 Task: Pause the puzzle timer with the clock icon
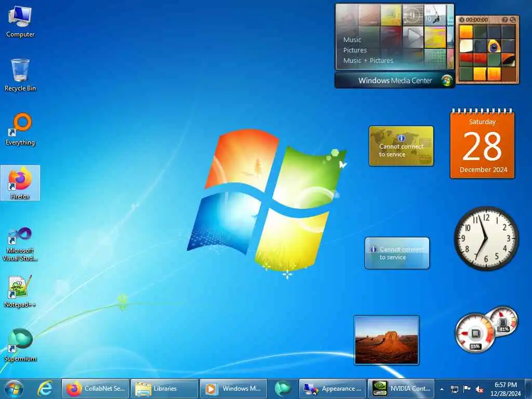coord(462,20)
